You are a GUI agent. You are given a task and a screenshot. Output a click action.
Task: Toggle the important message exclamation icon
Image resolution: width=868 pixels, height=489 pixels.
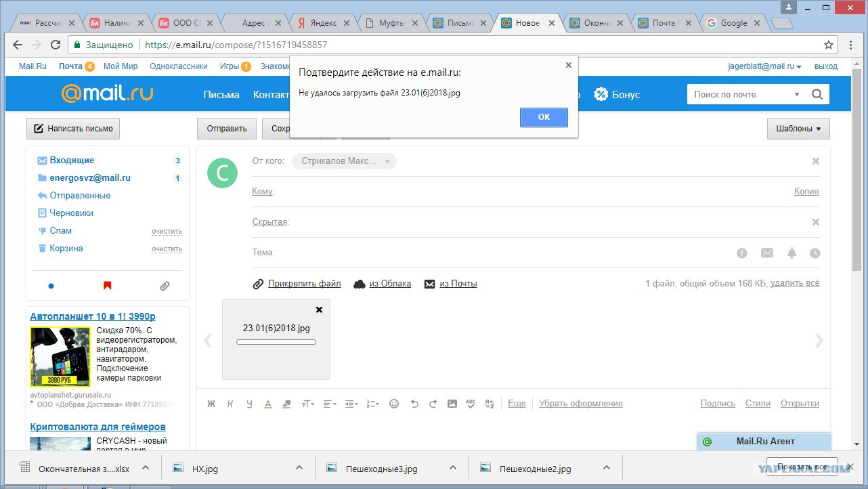coord(742,253)
